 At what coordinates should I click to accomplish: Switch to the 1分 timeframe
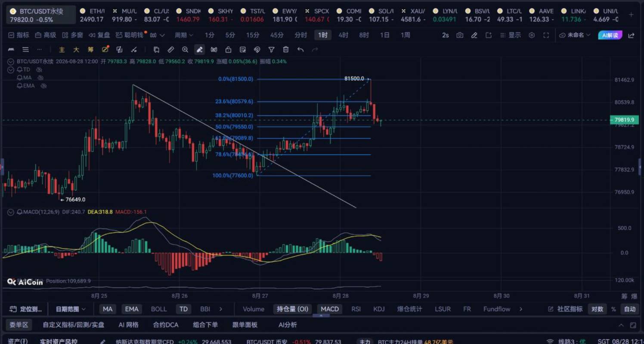pyautogui.click(x=210, y=35)
